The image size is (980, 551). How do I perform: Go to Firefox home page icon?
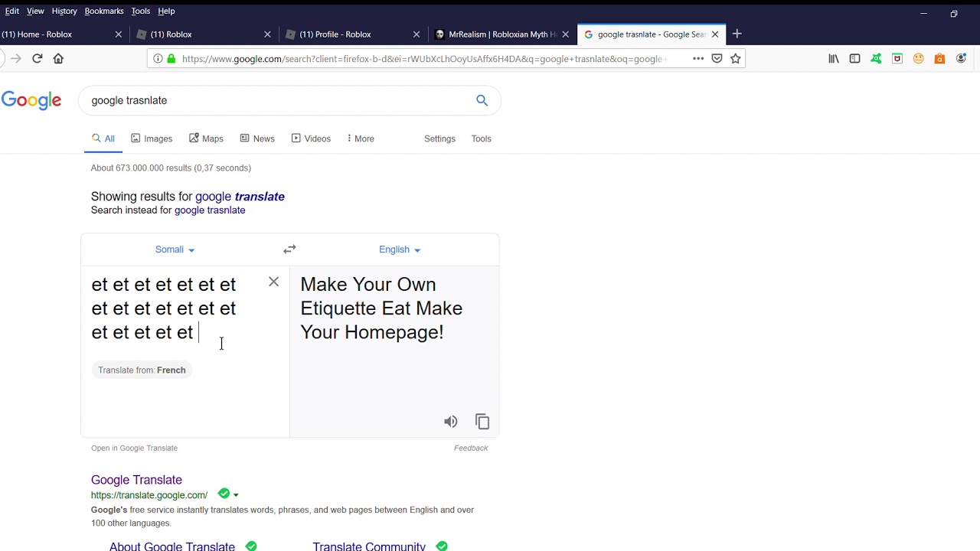(x=58, y=58)
